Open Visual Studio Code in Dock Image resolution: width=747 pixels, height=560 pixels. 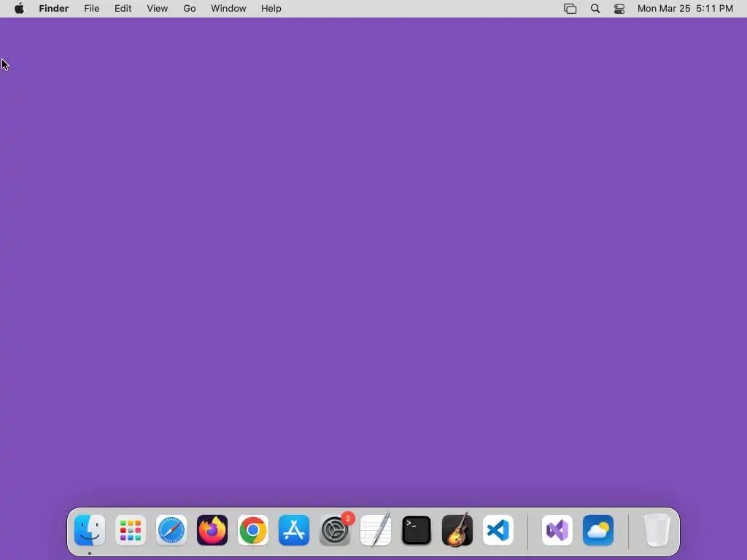coord(498,530)
